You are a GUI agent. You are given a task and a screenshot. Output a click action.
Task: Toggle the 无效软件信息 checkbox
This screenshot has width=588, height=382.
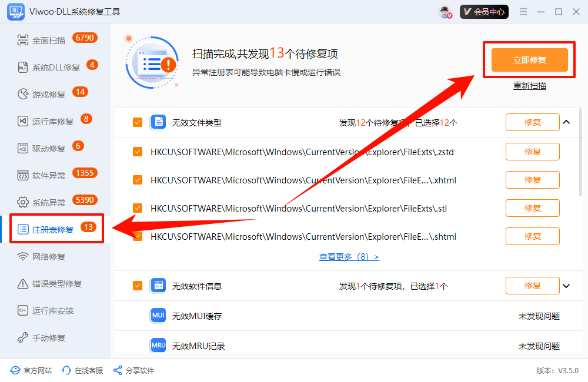tap(138, 286)
